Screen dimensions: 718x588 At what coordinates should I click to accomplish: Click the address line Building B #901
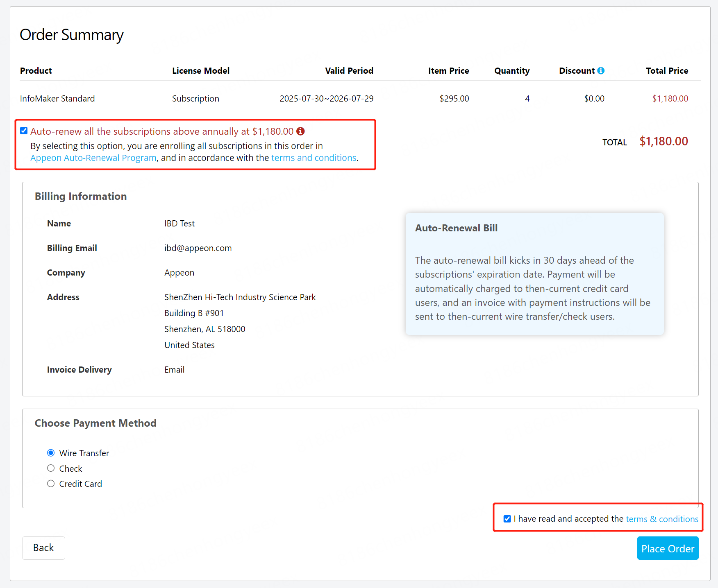point(194,313)
